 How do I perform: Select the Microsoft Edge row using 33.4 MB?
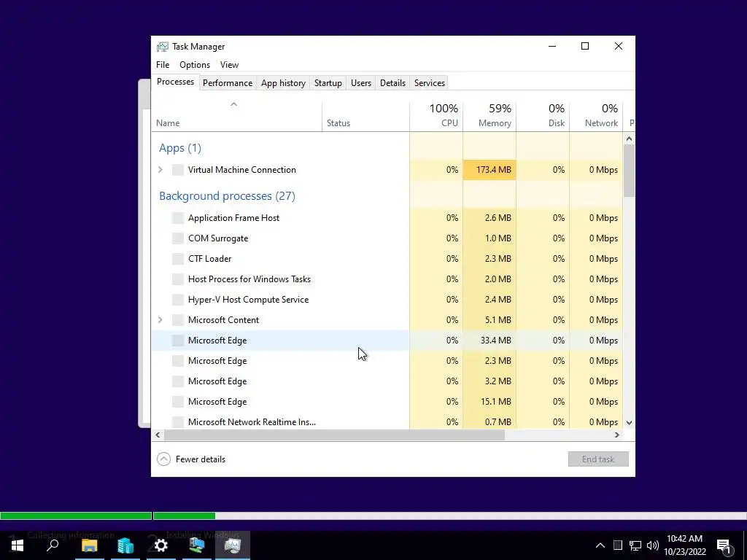(387, 341)
